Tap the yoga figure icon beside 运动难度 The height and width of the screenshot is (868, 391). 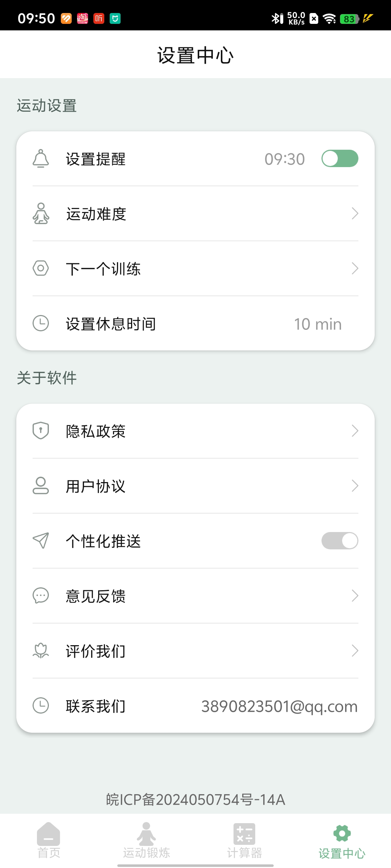click(x=41, y=213)
